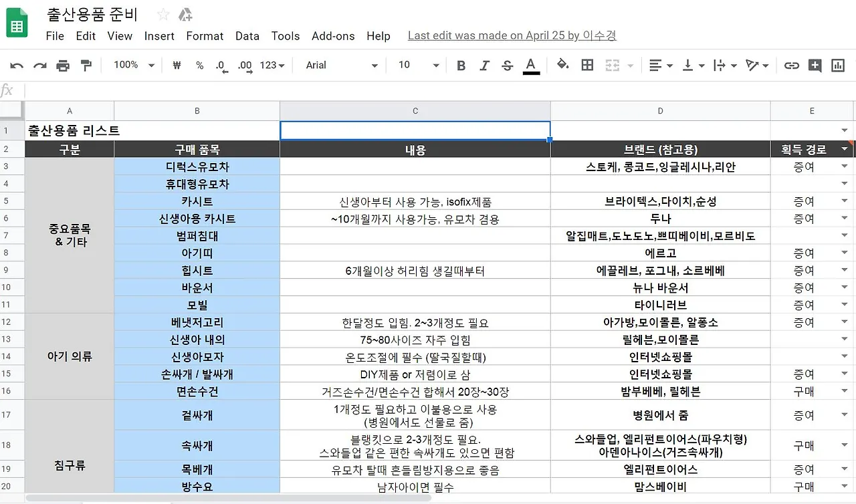Toggle italic formatting
The width and height of the screenshot is (856, 504).
[484, 65]
